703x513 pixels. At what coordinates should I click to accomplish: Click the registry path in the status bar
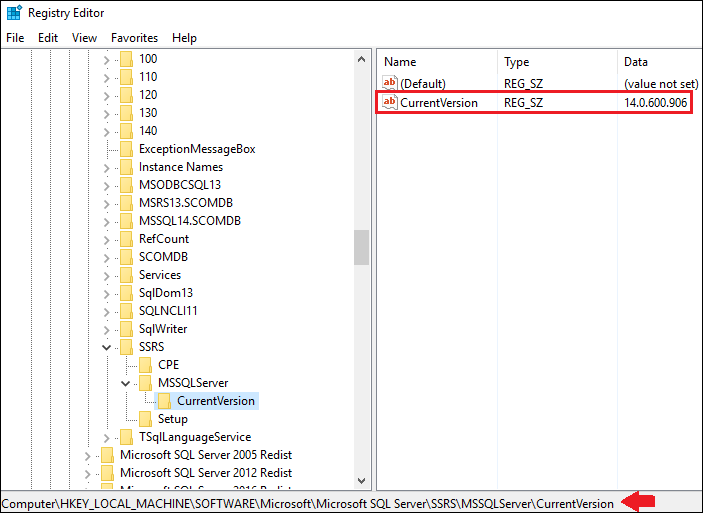[310, 504]
